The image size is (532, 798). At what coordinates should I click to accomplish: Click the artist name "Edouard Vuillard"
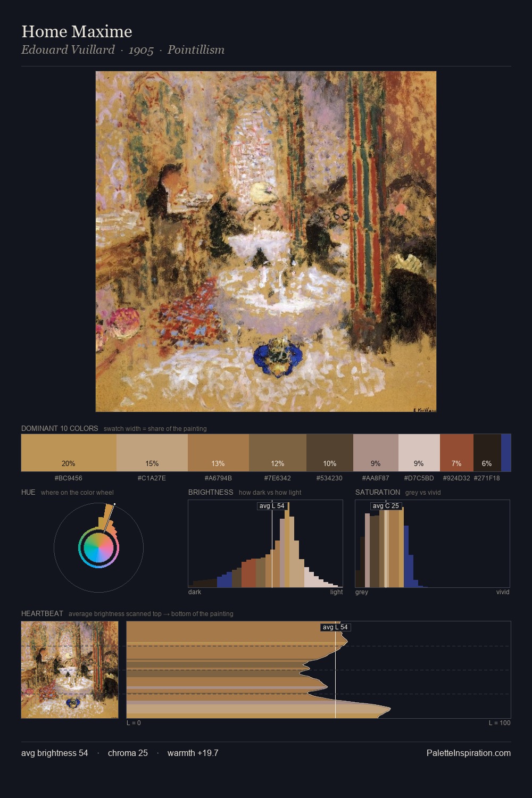click(x=68, y=49)
